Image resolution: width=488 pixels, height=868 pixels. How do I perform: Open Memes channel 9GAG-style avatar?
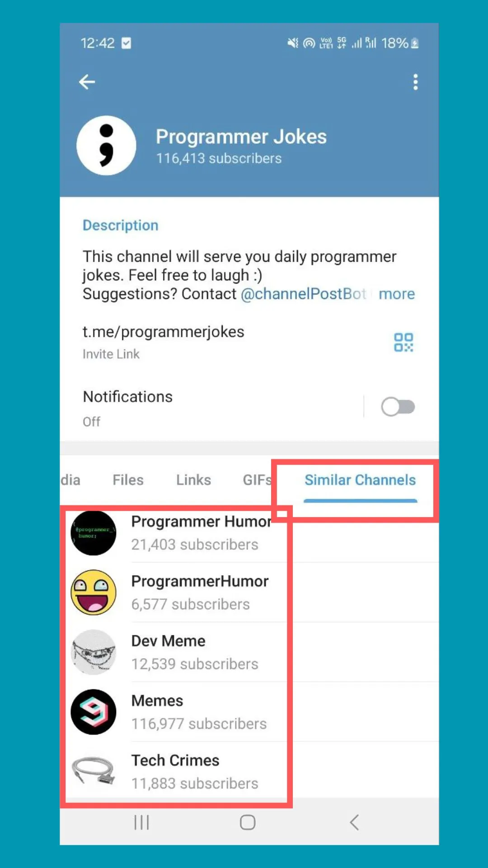pyautogui.click(x=94, y=712)
